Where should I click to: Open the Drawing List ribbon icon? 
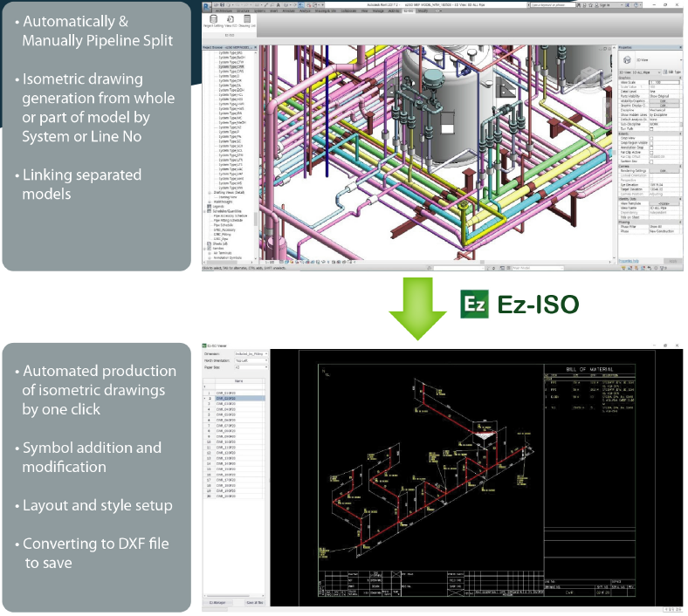pyautogui.click(x=248, y=21)
